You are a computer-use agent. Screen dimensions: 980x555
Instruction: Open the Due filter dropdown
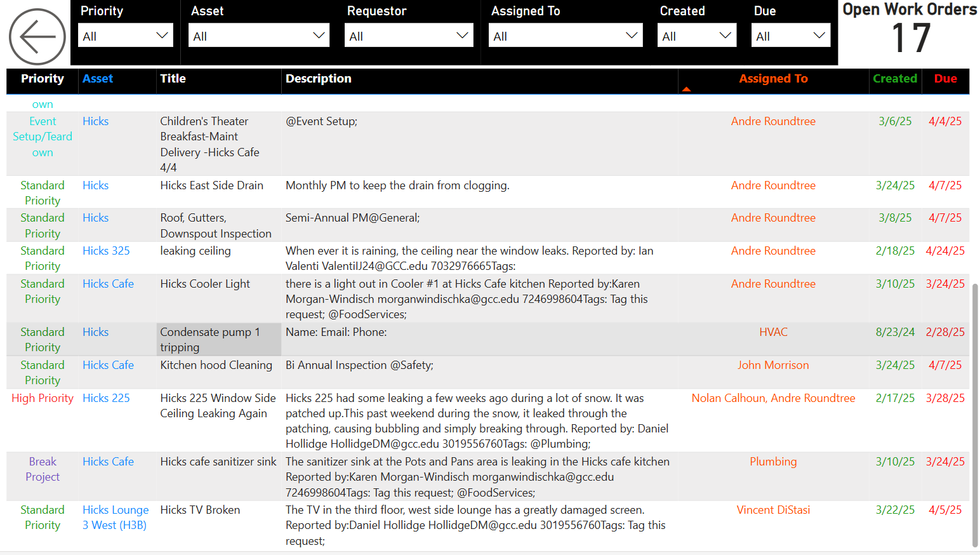791,36
